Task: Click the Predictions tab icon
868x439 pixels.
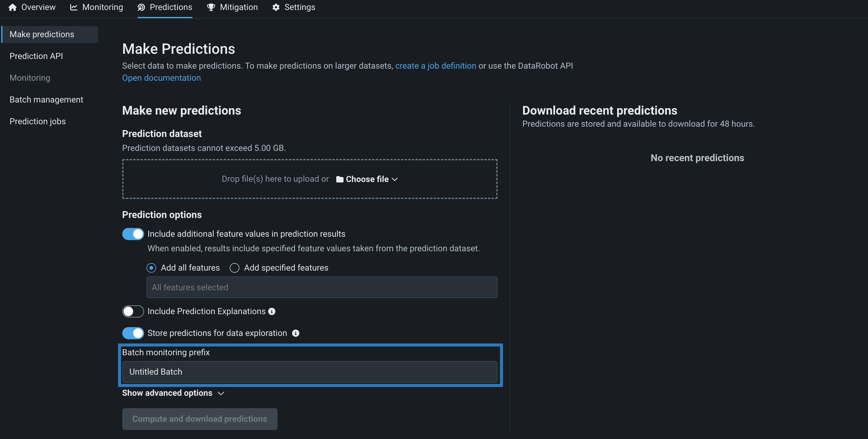Action: click(141, 7)
